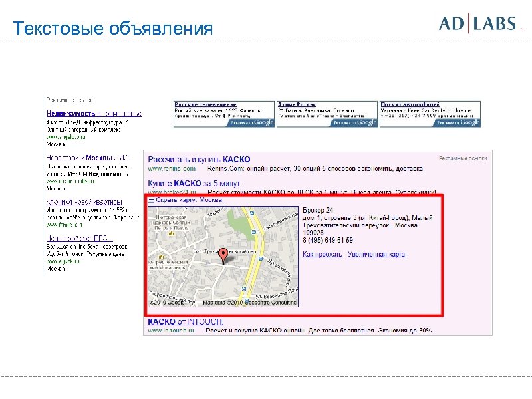Image resolution: width=532 pixels, height=399 pixels.
Task: Click the middle Google banner ad block
Action: [327, 114]
